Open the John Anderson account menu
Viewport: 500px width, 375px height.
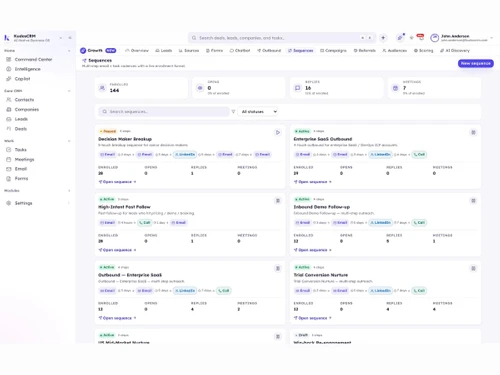462,38
